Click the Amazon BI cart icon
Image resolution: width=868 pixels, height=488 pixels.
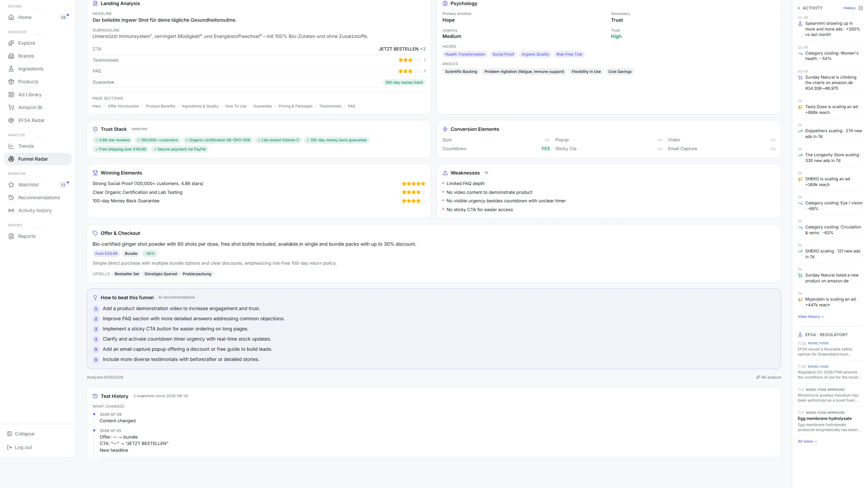[x=11, y=107]
